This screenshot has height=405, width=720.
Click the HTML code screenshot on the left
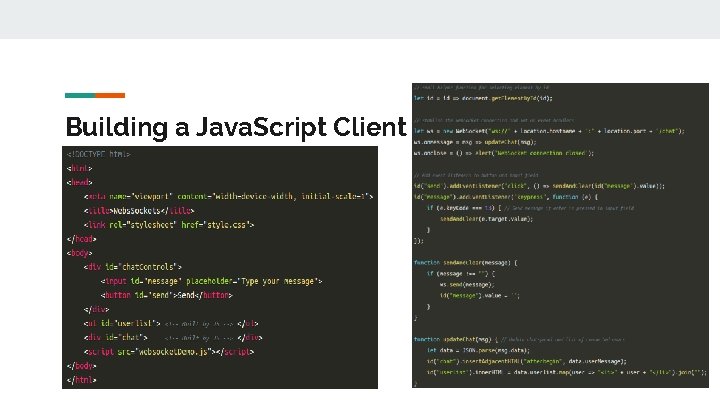[220, 267]
